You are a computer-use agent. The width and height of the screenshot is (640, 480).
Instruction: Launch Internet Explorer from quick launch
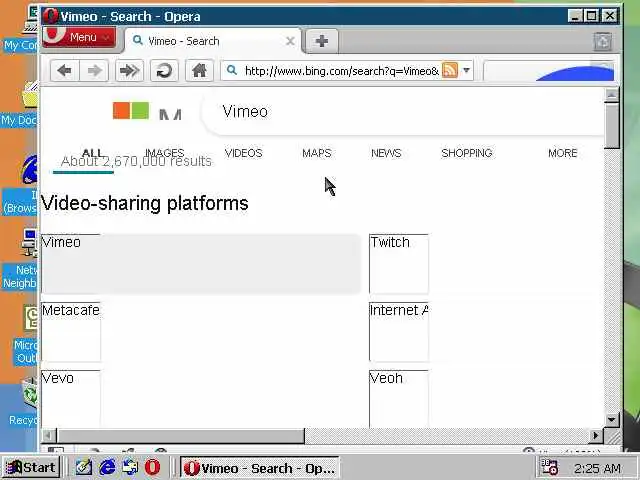click(x=107, y=467)
